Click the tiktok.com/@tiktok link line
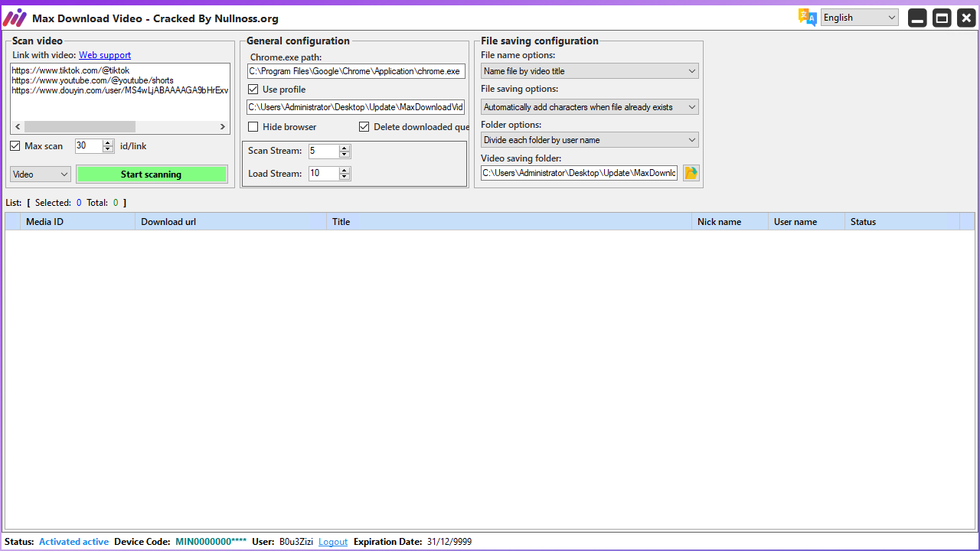Screen dimensions: 980x551 pos(70,70)
